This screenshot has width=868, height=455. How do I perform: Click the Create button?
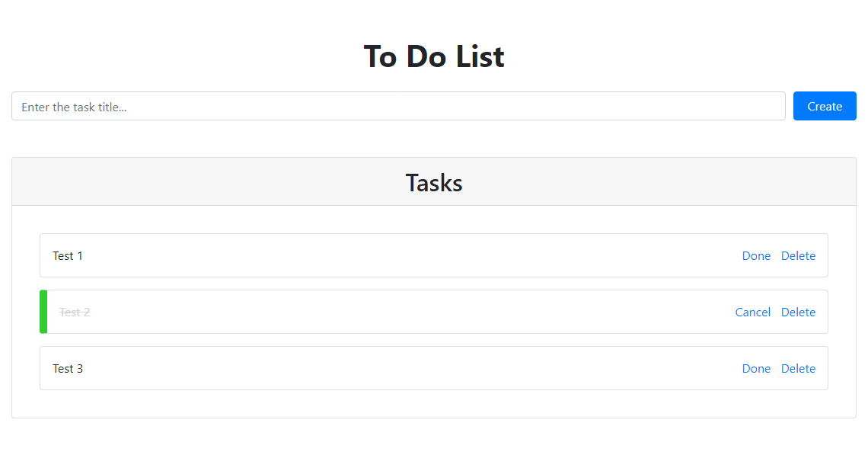coord(825,106)
